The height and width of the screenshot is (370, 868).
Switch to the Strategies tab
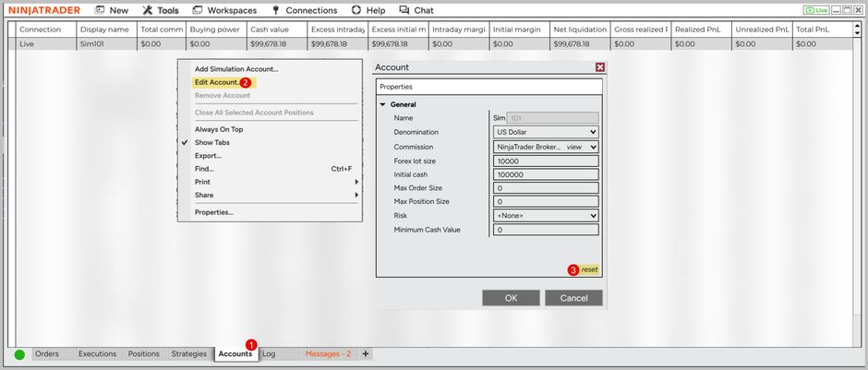188,354
